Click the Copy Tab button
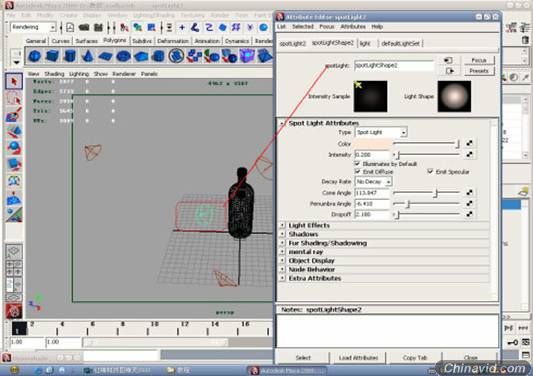 click(415, 358)
